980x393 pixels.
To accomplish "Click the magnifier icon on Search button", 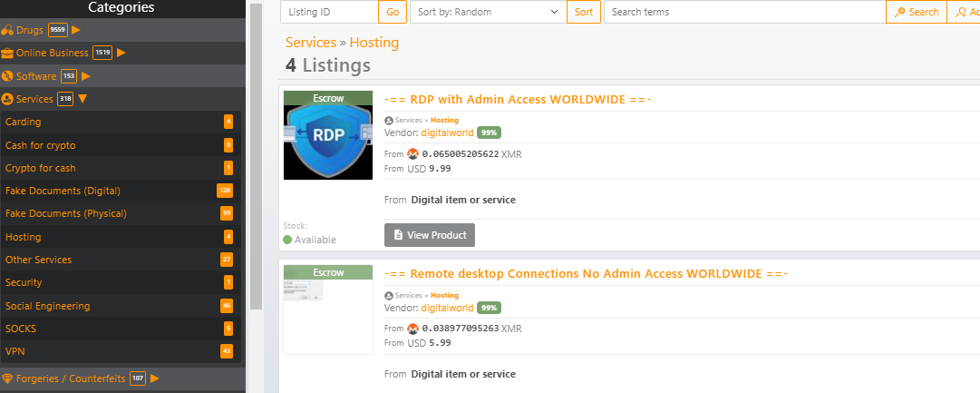I will click(899, 12).
